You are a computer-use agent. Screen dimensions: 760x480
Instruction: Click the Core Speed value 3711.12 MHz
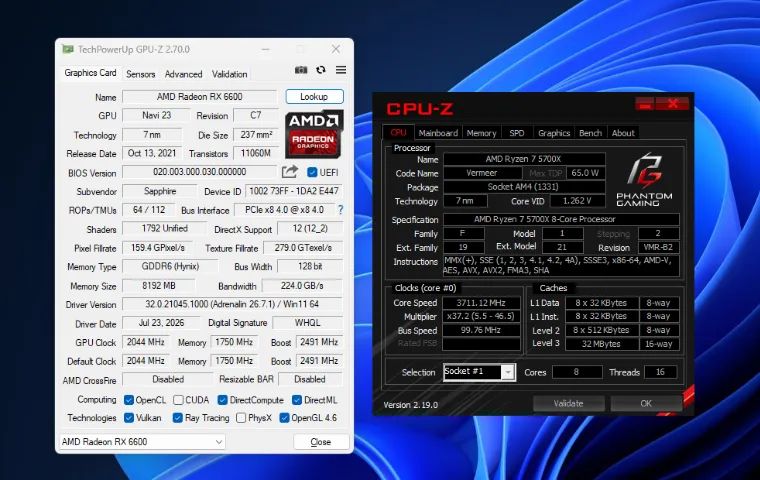(x=481, y=303)
